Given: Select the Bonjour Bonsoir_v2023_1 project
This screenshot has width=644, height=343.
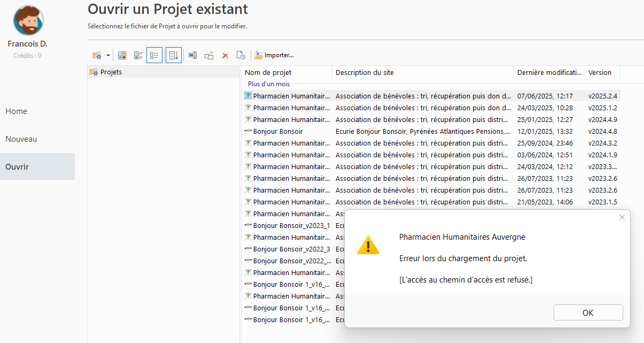Looking at the screenshot, I should tap(291, 226).
